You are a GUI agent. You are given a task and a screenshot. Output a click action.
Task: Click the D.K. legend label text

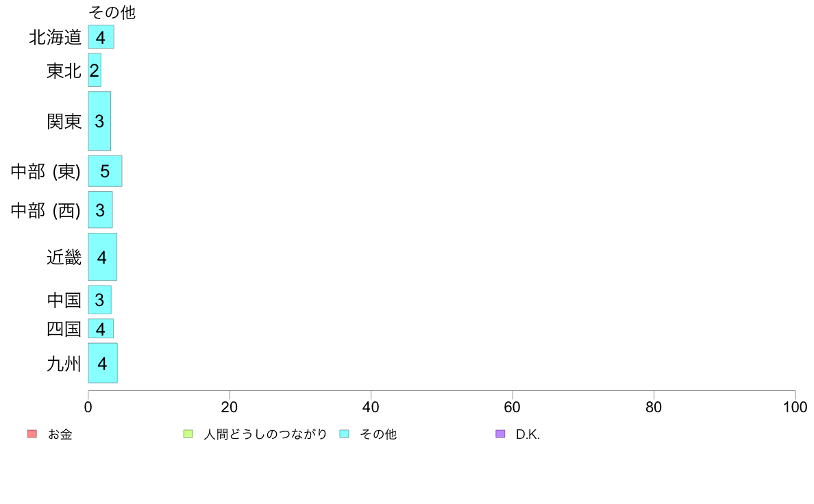pos(528,434)
